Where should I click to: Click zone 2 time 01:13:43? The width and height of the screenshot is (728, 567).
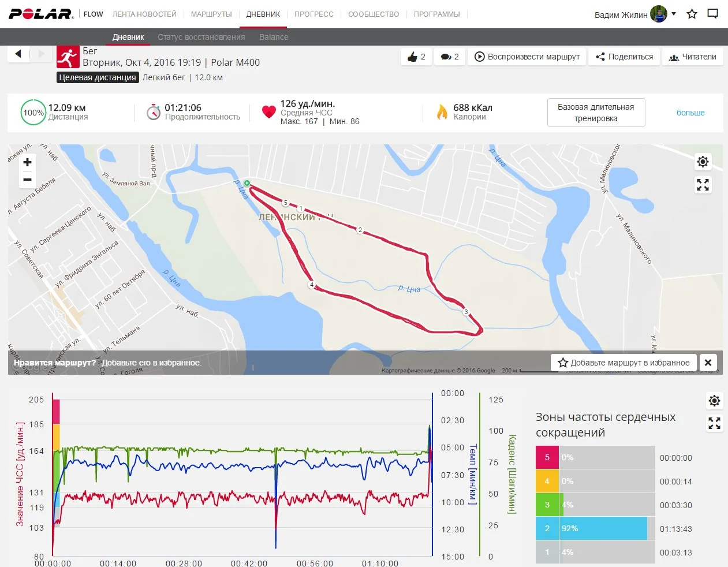[676, 529]
